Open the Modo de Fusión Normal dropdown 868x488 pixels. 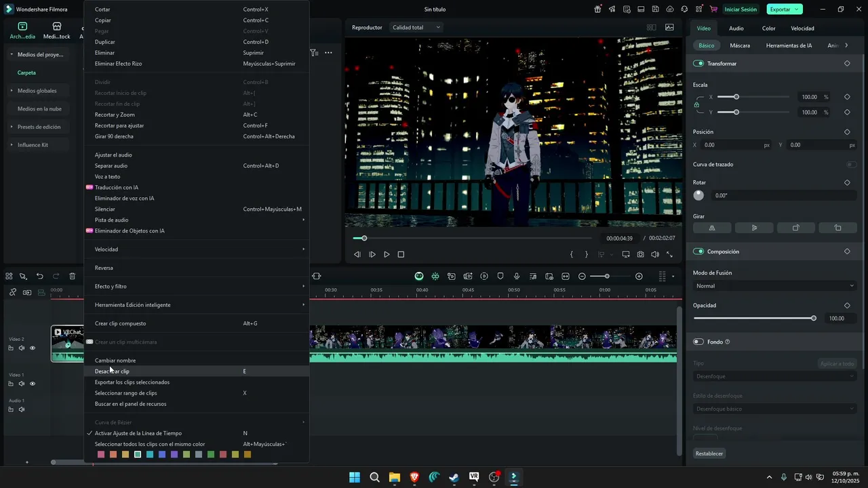click(775, 286)
